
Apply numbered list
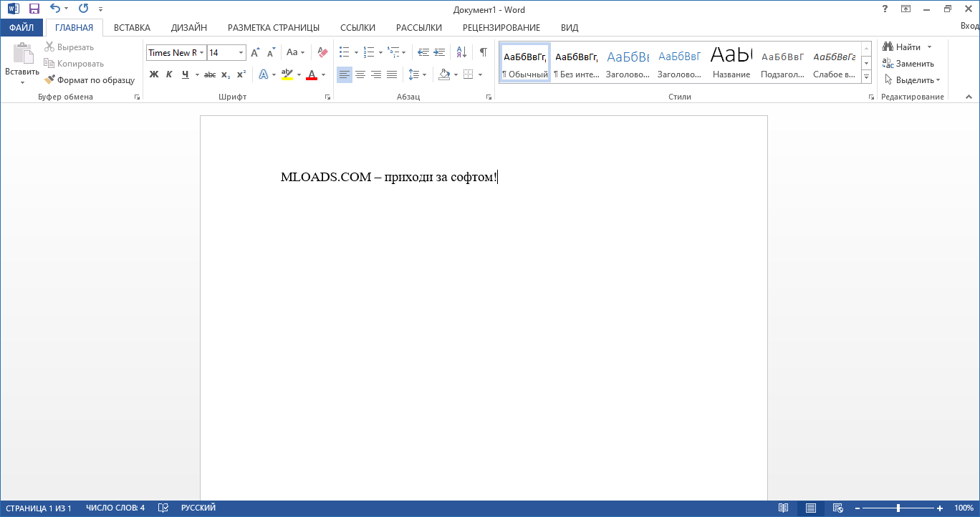(x=368, y=52)
